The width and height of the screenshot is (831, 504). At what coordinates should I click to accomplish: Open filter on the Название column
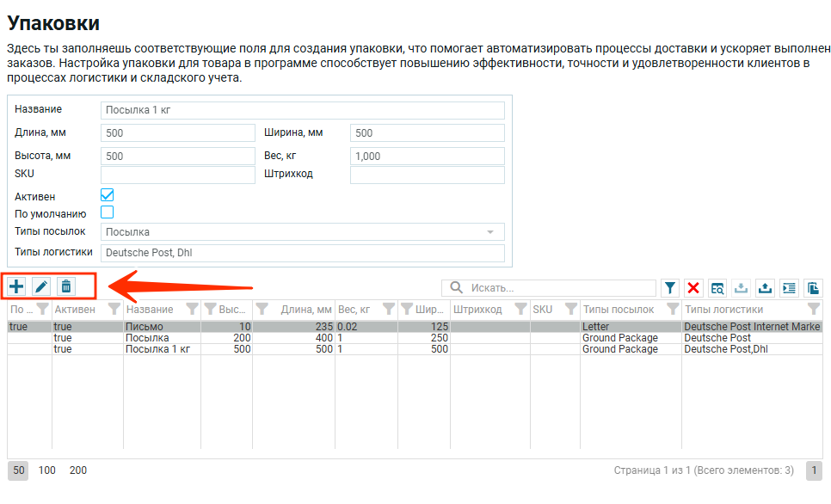pos(192,309)
